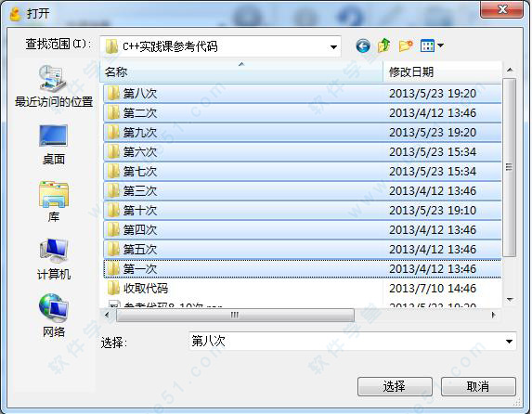Image resolution: width=532 pixels, height=414 pixels.
Task: Open 库 libraries in sidebar
Action: click(x=54, y=201)
